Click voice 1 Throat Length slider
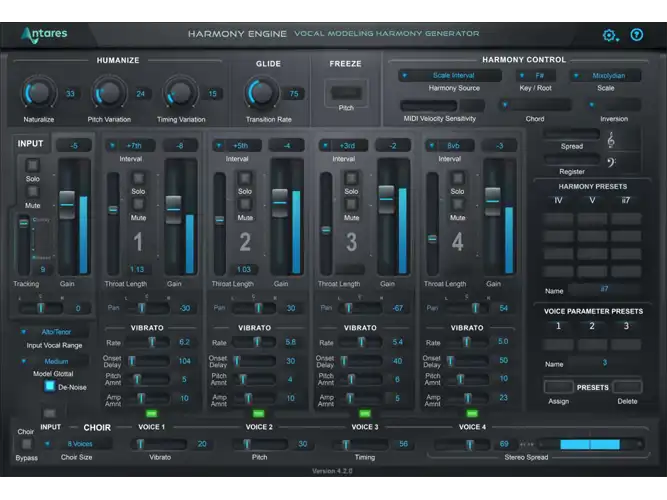Viewport: 667px width, 500px height. pyautogui.click(x=113, y=223)
